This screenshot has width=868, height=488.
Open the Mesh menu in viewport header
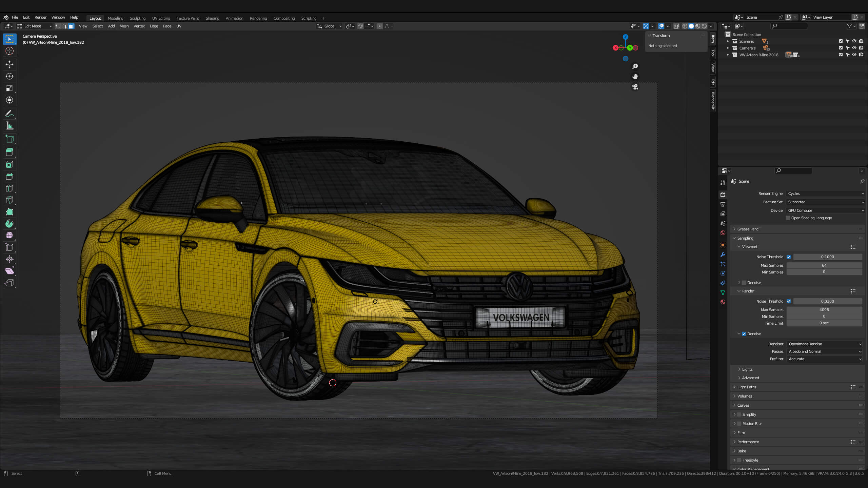pyautogui.click(x=124, y=26)
